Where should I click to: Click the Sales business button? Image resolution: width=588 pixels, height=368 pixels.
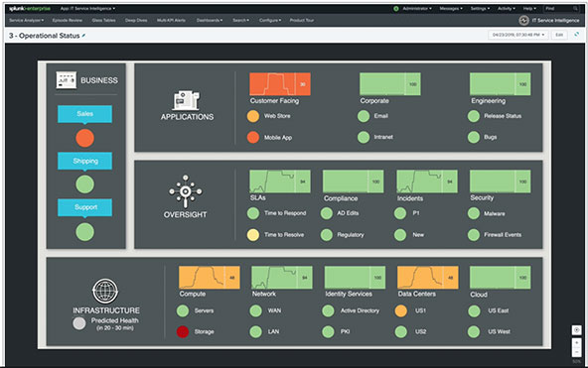click(84, 114)
